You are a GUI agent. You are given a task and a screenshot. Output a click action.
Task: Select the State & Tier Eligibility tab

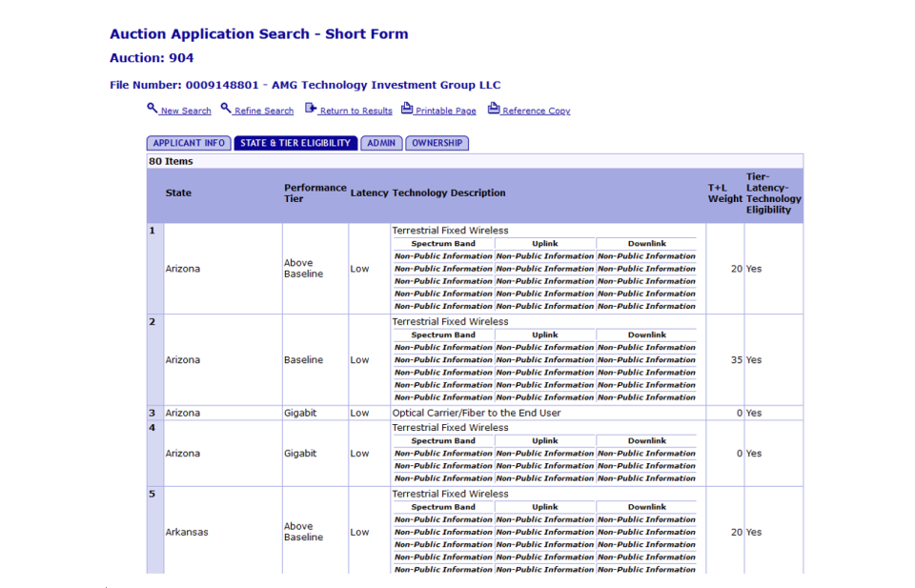pos(295,143)
